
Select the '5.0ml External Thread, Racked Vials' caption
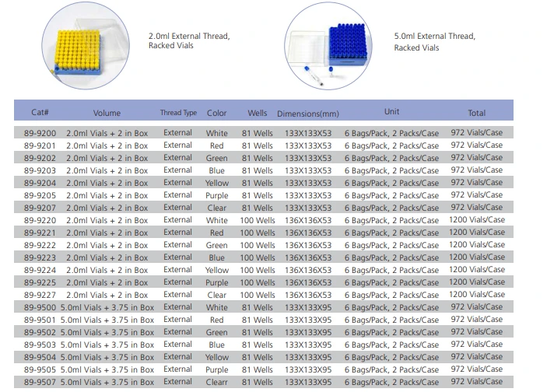(435, 41)
